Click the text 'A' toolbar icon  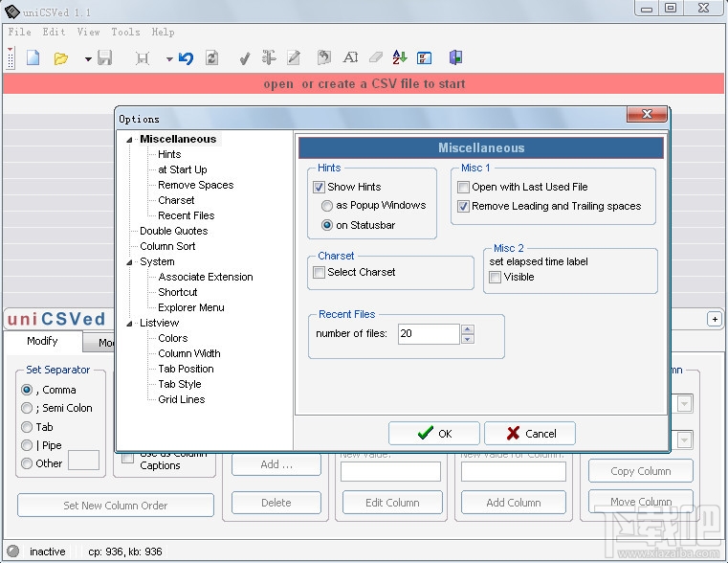coord(350,57)
